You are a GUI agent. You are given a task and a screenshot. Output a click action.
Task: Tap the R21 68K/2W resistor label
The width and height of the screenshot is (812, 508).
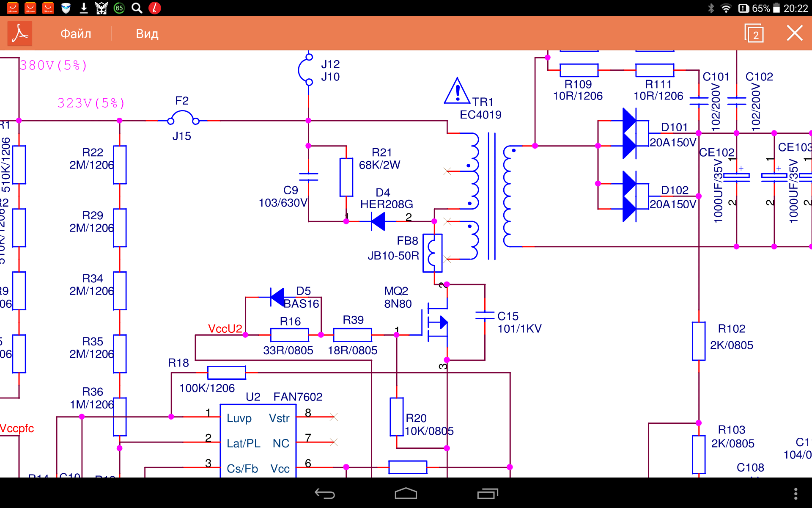(380, 159)
